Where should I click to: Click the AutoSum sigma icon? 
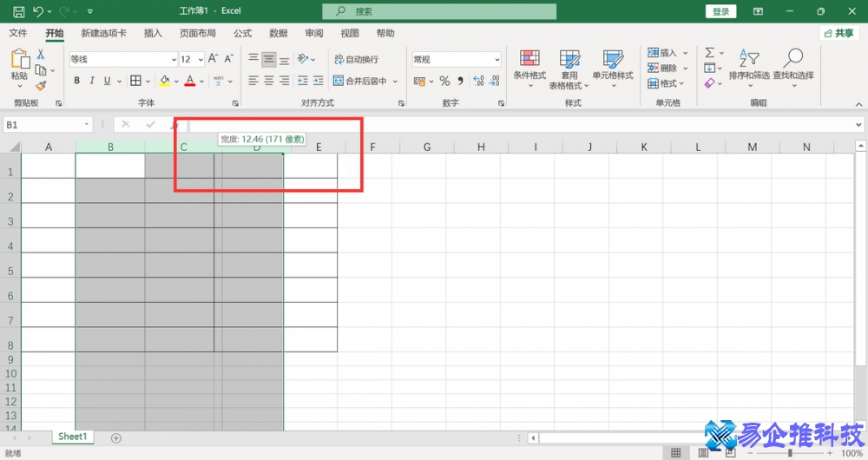pyautogui.click(x=709, y=53)
